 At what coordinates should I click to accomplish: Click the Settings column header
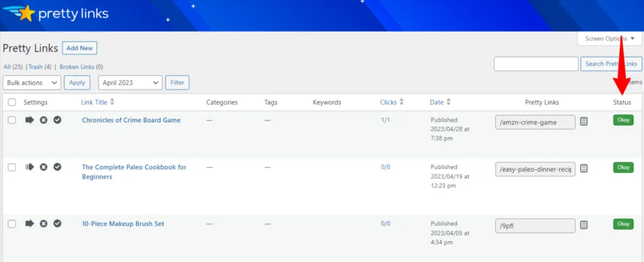point(35,103)
